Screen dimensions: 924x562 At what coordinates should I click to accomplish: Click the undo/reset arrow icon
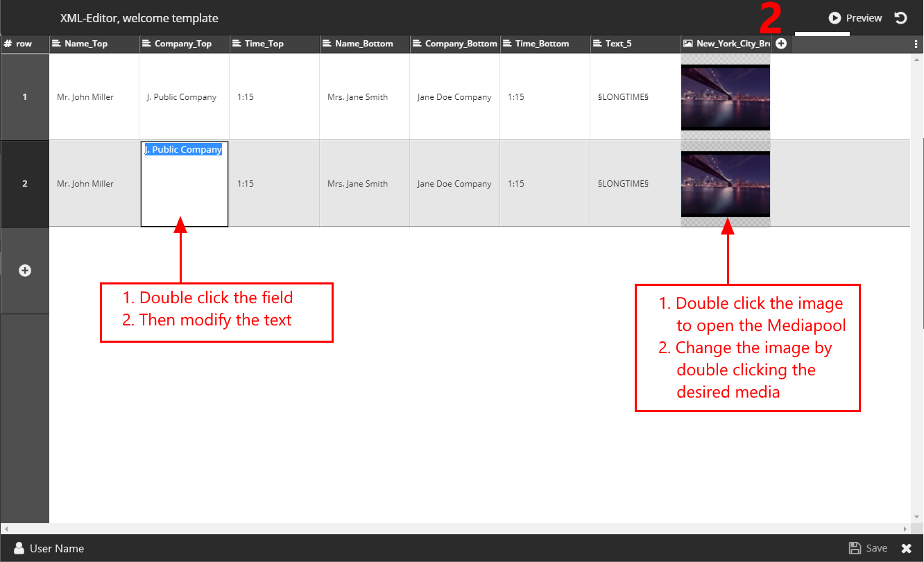click(900, 18)
